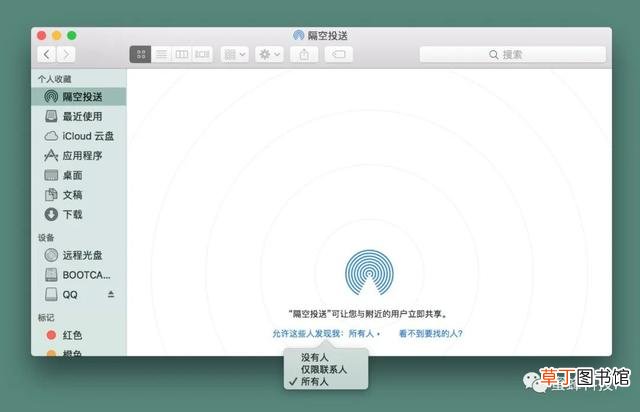Click the 标记 sidebar section header

pos(46,318)
